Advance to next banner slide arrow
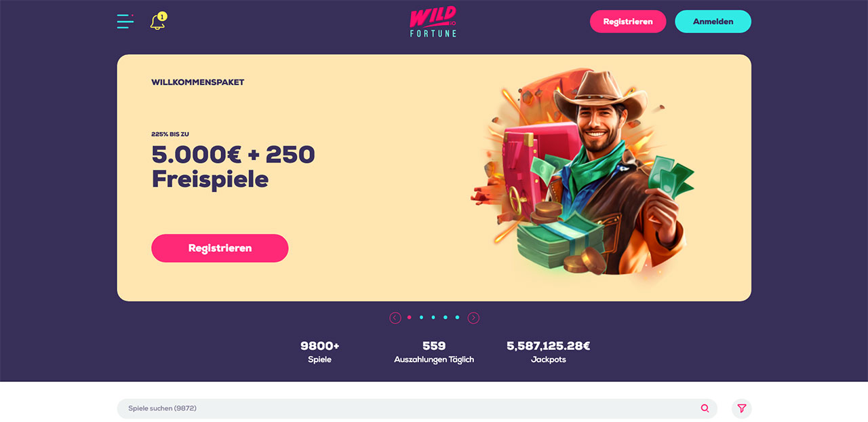Screen dimensions: 868x422 click(x=473, y=318)
